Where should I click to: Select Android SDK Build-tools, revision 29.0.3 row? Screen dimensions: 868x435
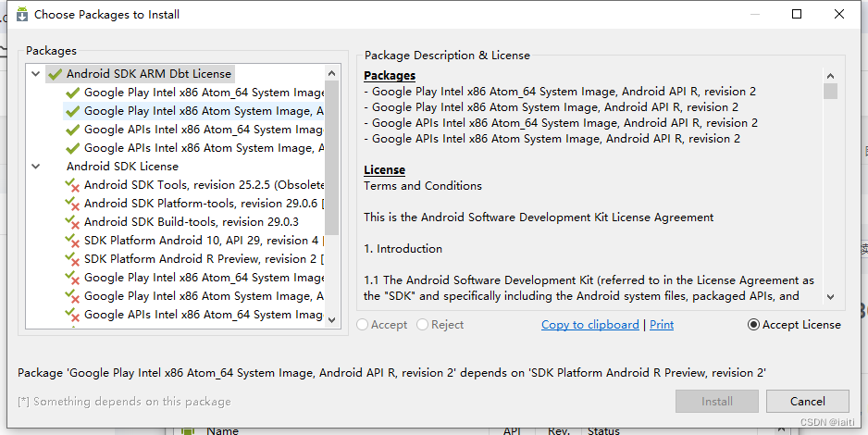[191, 222]
